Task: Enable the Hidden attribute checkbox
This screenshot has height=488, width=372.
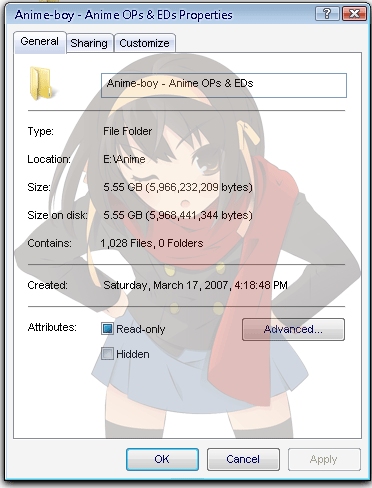Action: pyautogui.click(x=107, y=354)
